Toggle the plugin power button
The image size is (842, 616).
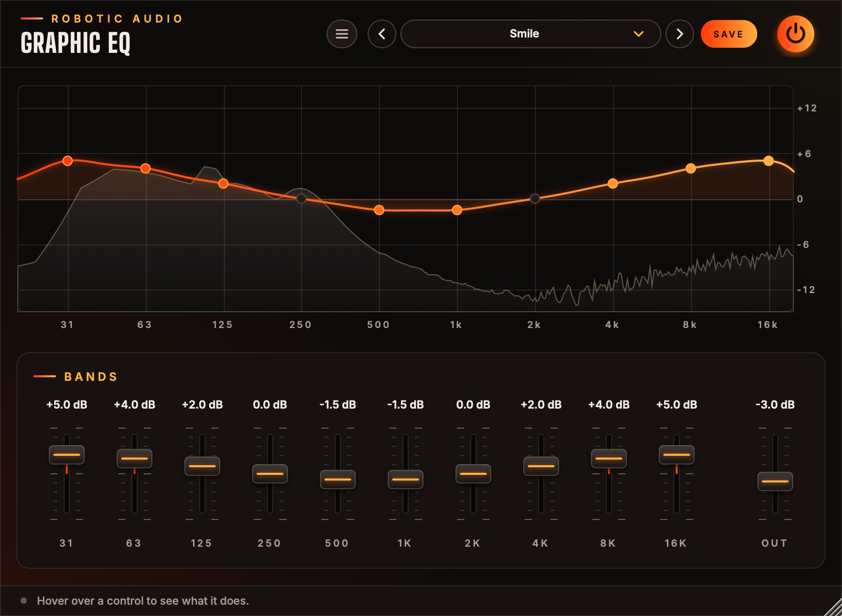click(x=796, y=34)
